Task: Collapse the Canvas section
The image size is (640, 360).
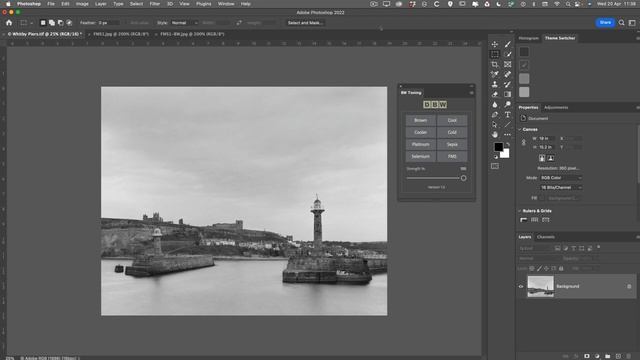Action: pyautogui.click(x=520, y=129)
